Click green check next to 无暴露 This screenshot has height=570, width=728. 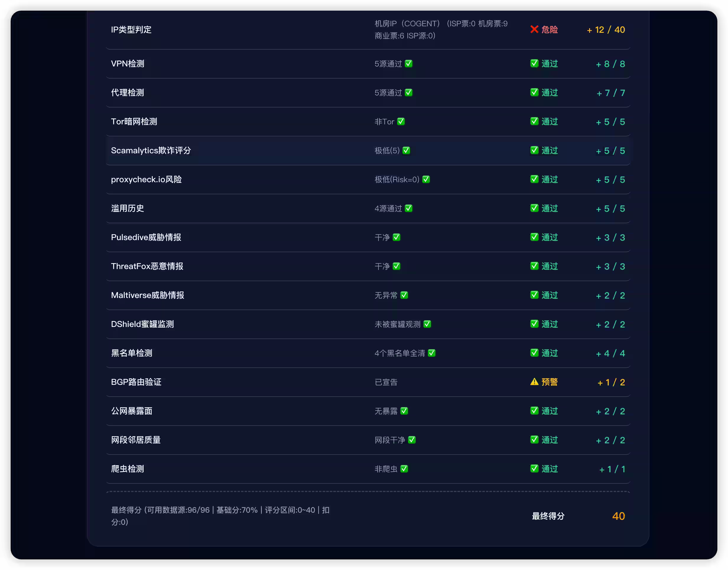[x=404, y=411]
